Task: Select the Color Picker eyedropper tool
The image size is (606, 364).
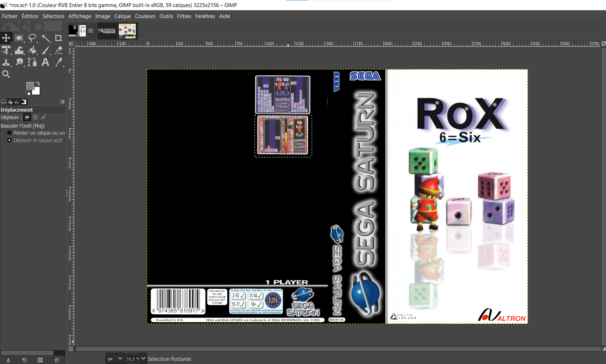Action: (59, 62)
